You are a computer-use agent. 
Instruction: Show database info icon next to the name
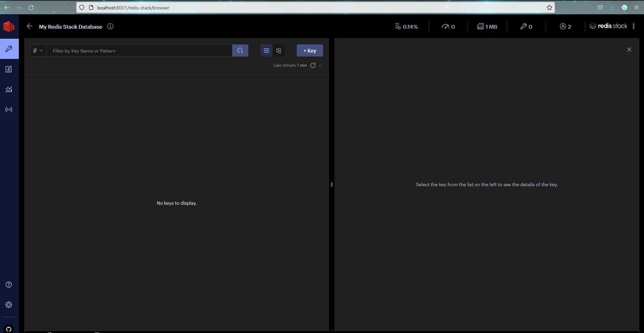click(110, 26)
